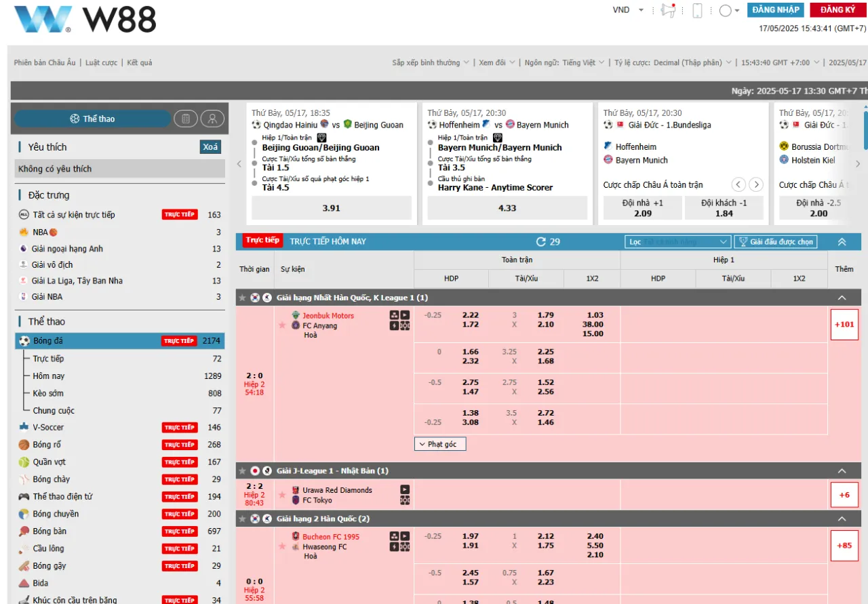
Task: Open lineup icon for FC Tokyo
Action: click(x=405, y=500)
